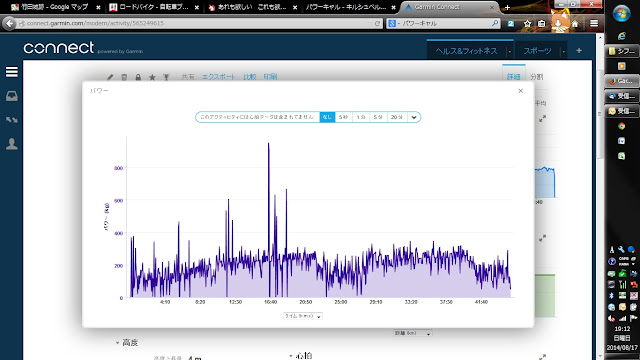Viewport: 640px width, 360px height.
Task: Click the browser URL address field
Action: (x=195, y=23)
